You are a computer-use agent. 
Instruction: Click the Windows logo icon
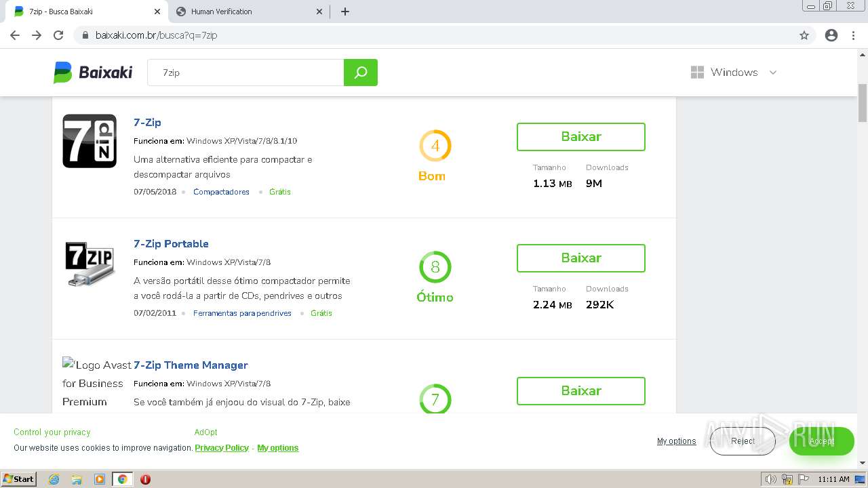[697, 73]
